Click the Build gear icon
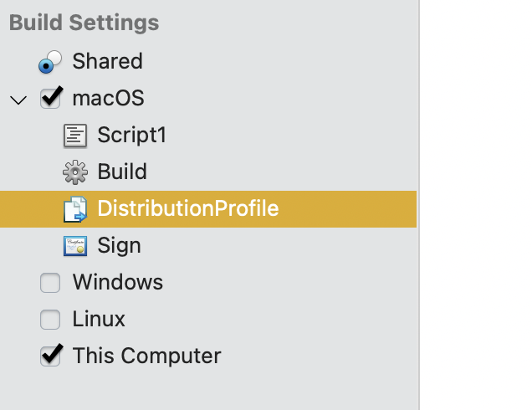This screenshot has height=410, width=532. point(75,172)
